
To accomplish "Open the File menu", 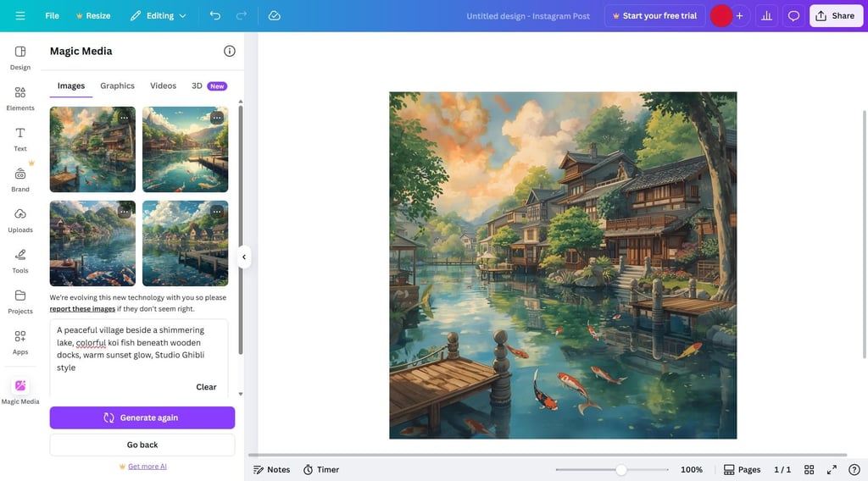I will pos(52,15).
